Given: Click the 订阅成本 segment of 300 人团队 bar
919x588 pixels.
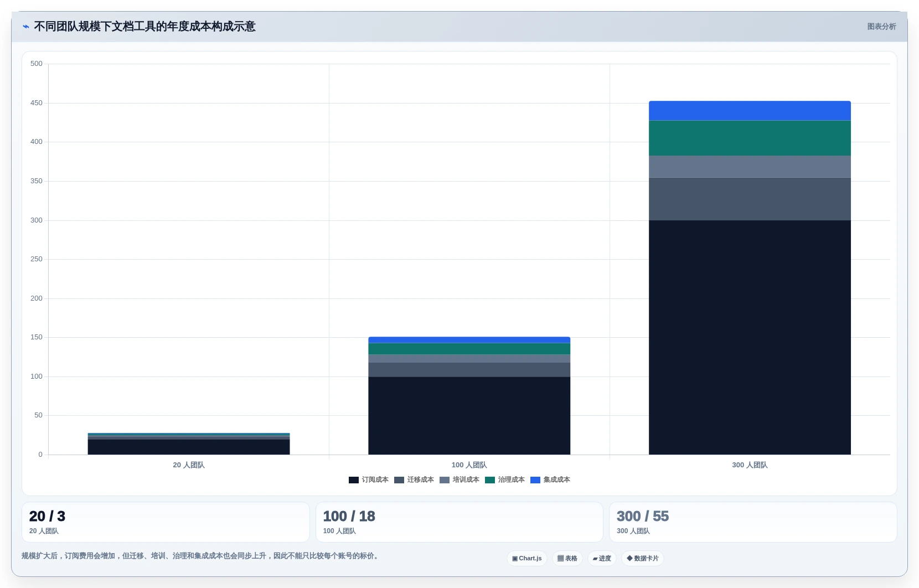Looking at the screenshot, I should click(750, 338).
